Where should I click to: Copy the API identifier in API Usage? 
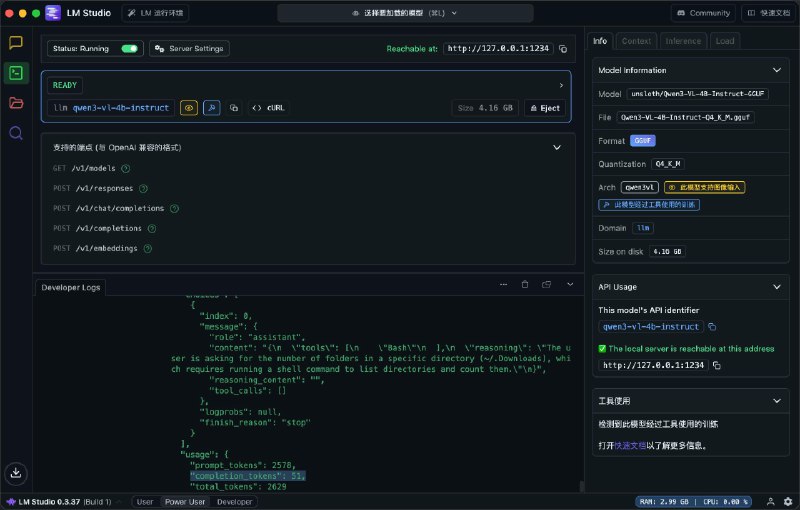point(712,326)
